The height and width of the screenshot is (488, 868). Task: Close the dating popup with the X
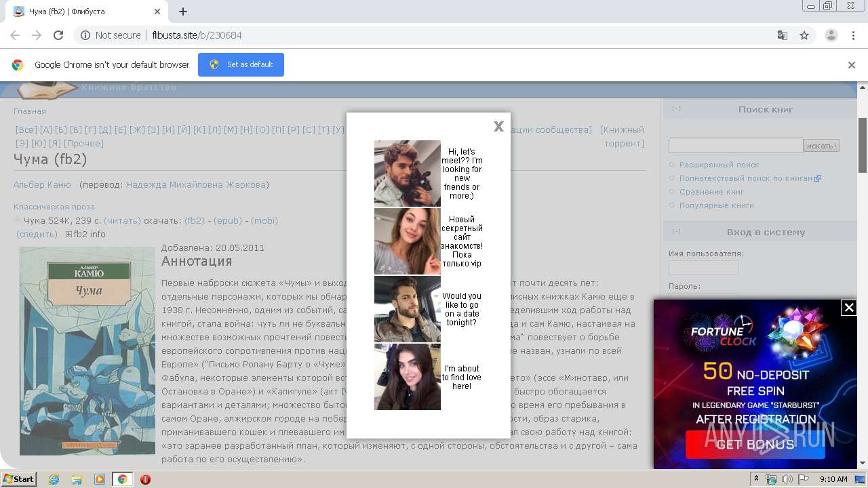[x=498, y=126]
